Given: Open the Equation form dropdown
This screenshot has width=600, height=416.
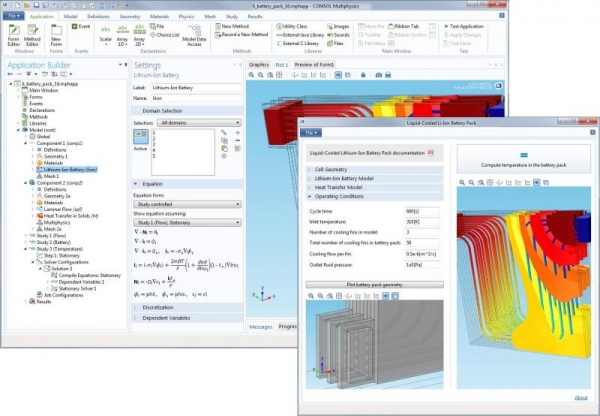Looking at the screenshot, I should 187,204.
